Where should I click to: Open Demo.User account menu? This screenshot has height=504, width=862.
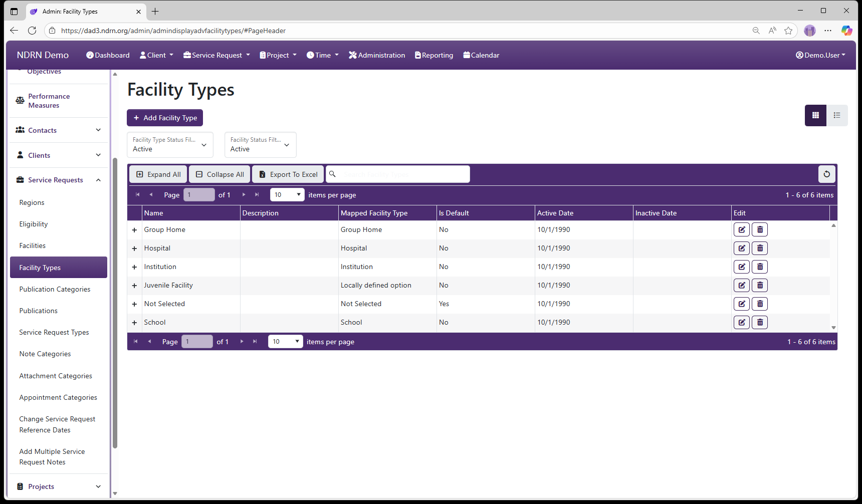pos(820,55)
